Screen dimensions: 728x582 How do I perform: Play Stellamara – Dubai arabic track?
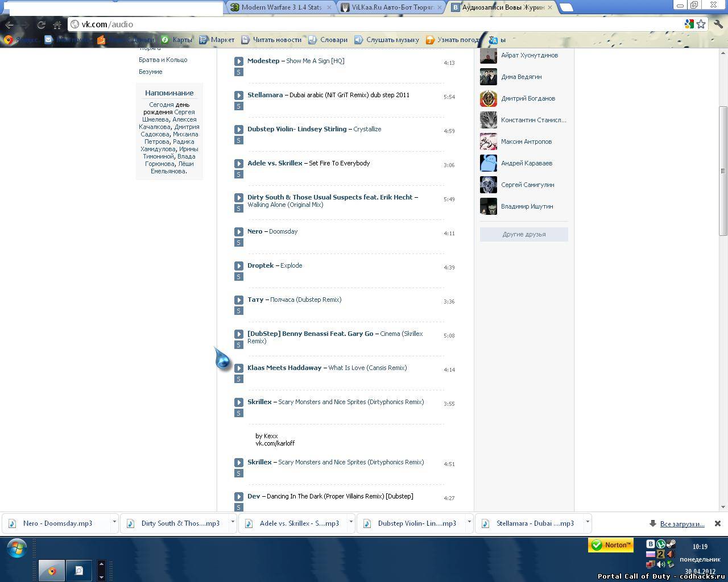(x=239, y=95)
